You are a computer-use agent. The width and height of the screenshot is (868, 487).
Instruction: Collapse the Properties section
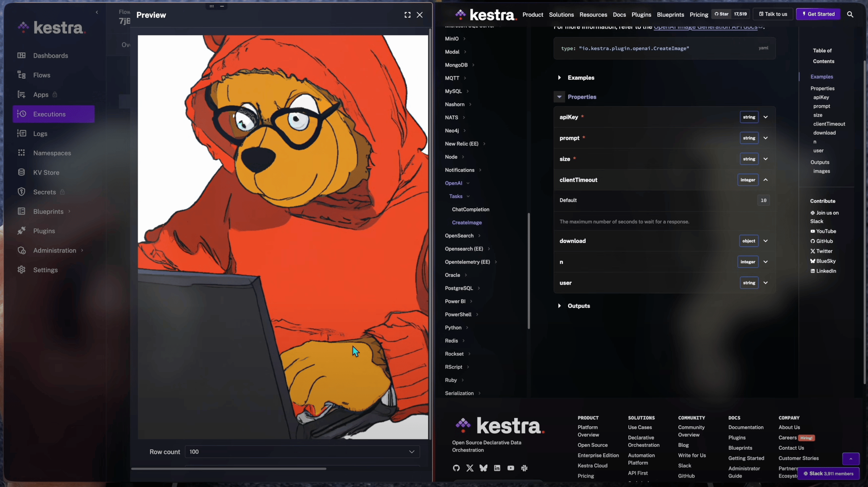[559, 97]
